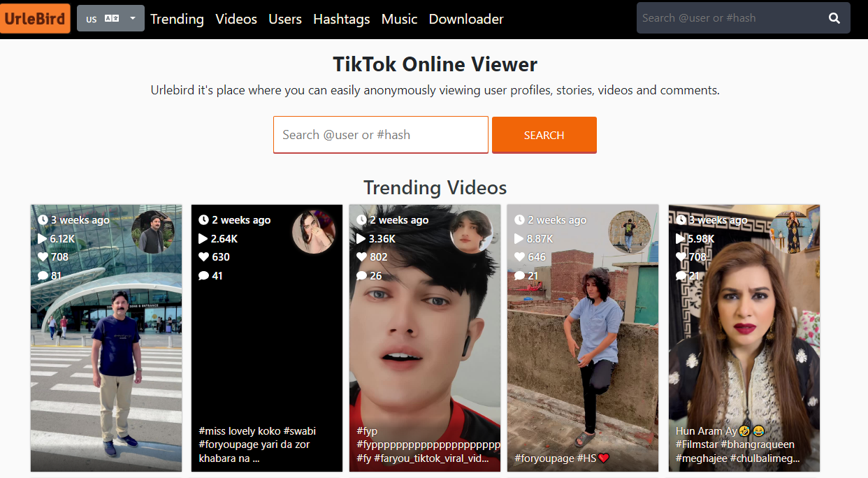Screen dimensions: 868x478
Task: Go to the Videos page
Action: point(236,19)
